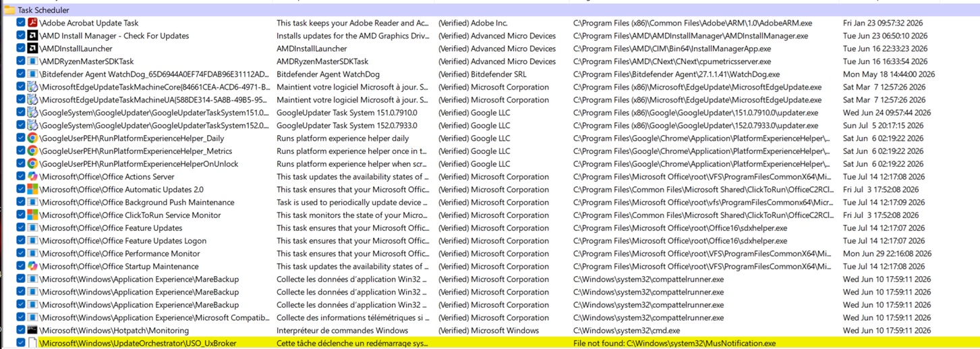Screen dimensions: 980x349
Task: Click the AdobeARM.exe image path
Action: [693, 23]
